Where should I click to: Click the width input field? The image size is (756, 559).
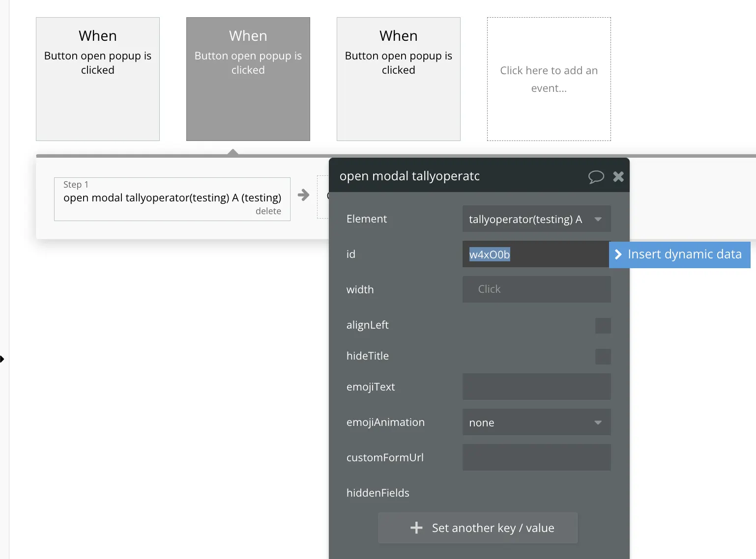[536, 289]
